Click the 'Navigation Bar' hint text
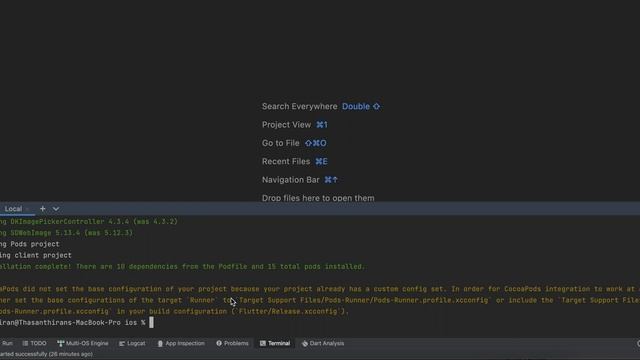The height and width of the screenshot is (360, 640). pos(291,180)
